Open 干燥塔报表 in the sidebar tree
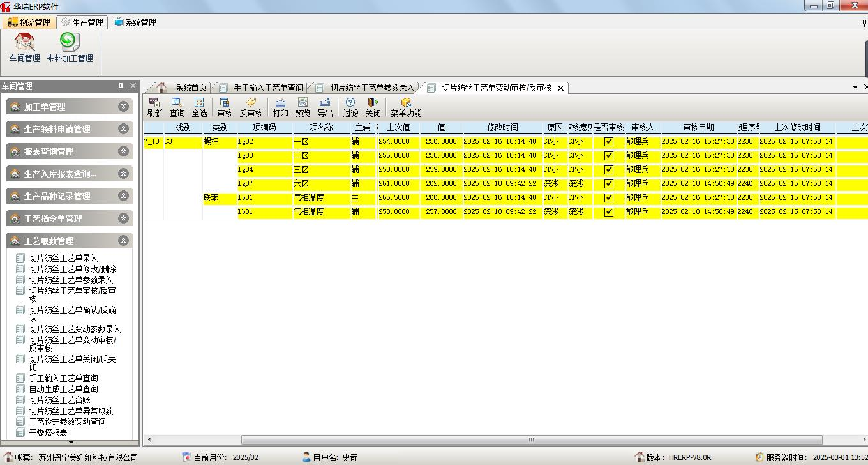This screenshot has width=868, height=465. tap(48, 432)
